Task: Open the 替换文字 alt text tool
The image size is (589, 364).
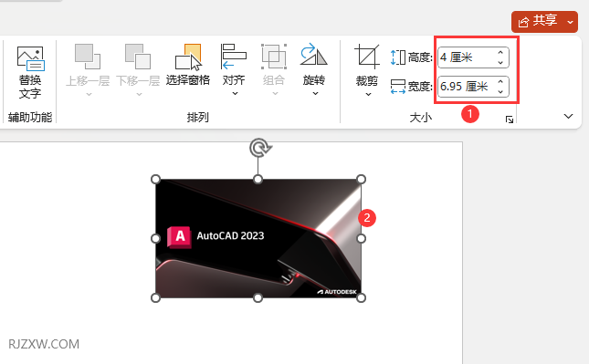Action: click(30, 72)
